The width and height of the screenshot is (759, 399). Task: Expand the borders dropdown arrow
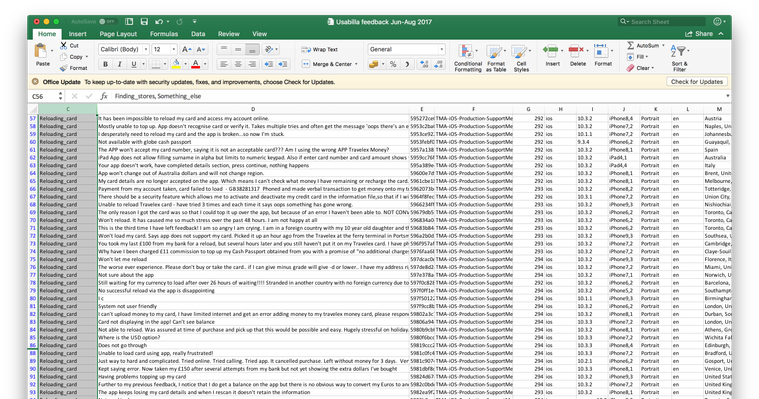pyautogui.click(x=165, y=64)
